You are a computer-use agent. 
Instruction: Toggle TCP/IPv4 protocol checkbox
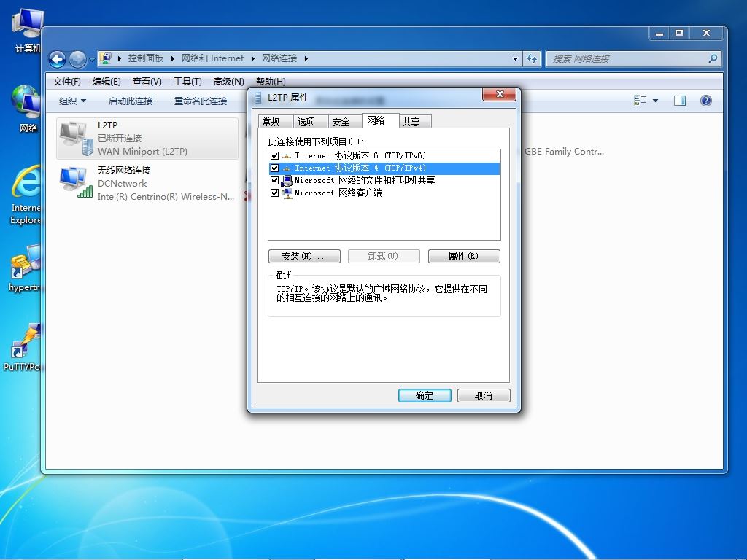coord(274,168)
